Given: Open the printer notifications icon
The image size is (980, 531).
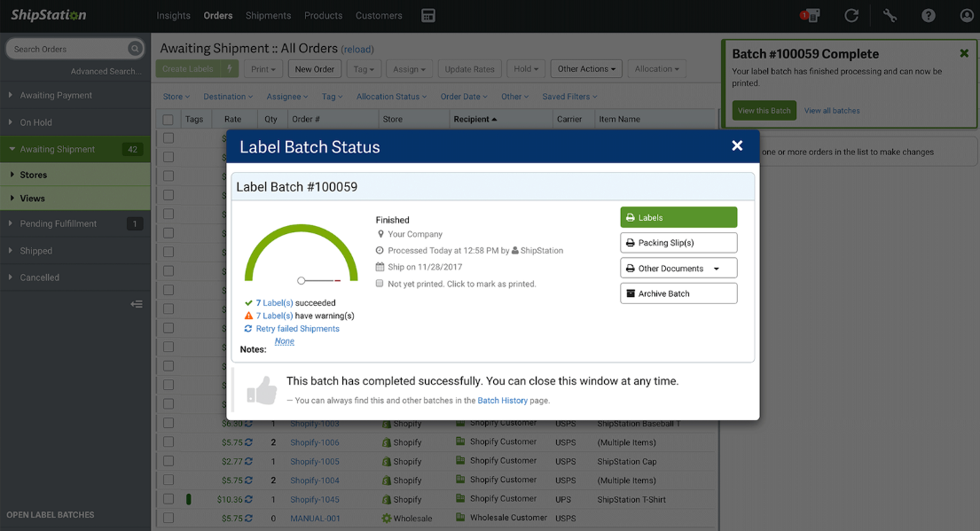Looking at the screenshot, I should click(x=810, y=16).
